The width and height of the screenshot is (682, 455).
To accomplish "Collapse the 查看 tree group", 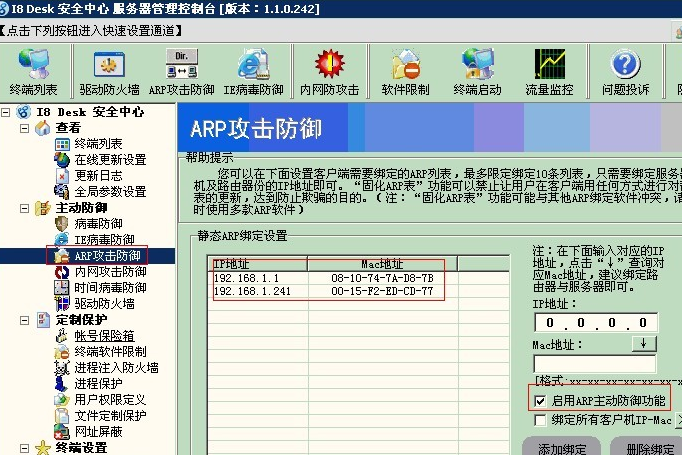I will tap(25, 128).
